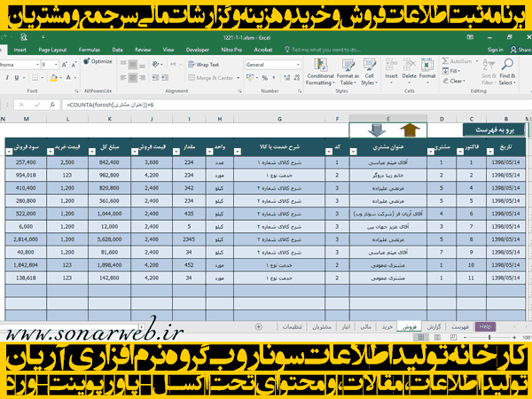Screen dimensions: 532x399
Task: Adjust the zoom slider handle in the status bar
Action: pyautogui.click(x=489, y=337)
